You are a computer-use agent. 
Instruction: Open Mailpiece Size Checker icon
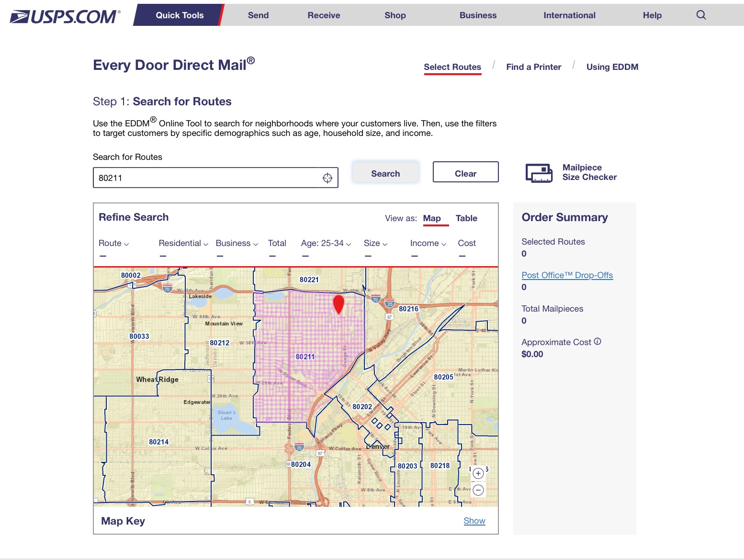tap(539, 173)
